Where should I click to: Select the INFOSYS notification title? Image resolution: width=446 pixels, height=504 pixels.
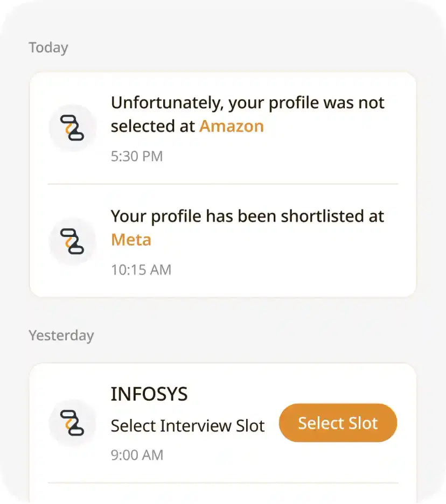click(149, 394)
